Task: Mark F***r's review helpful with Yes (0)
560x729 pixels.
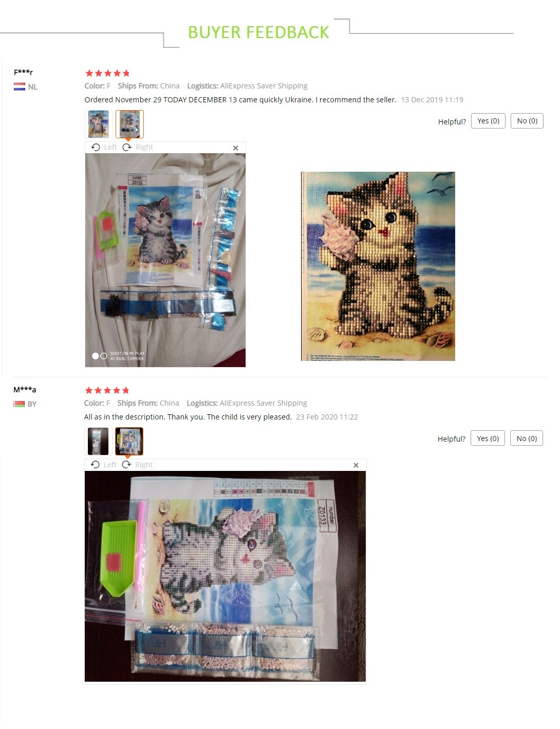Action: pos(488,121)
